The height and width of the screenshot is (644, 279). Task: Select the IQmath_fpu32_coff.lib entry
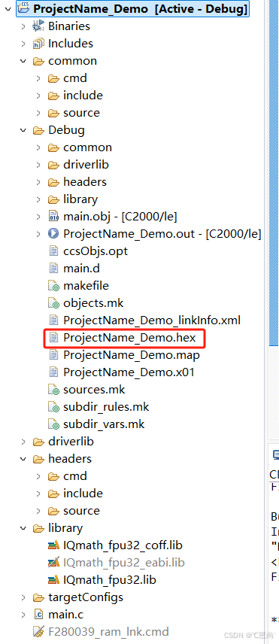[123, 545]
